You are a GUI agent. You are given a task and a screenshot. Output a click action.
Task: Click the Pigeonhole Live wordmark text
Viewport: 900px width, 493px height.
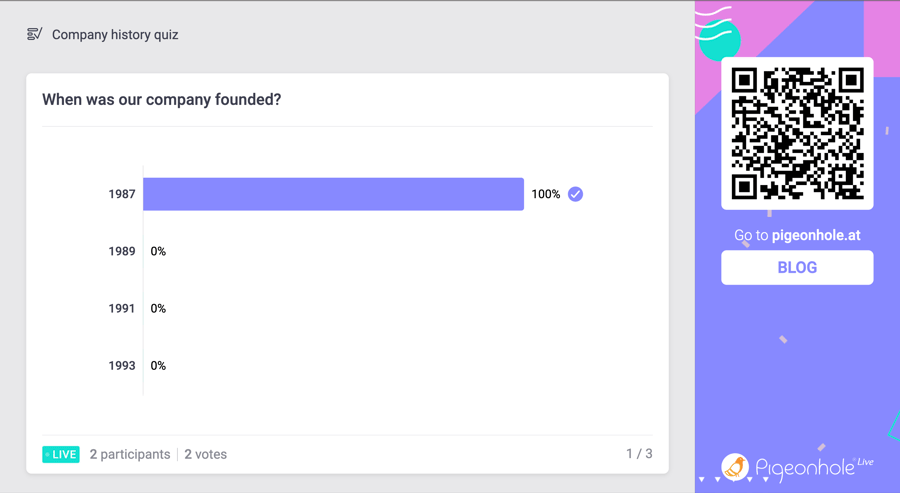814,468
